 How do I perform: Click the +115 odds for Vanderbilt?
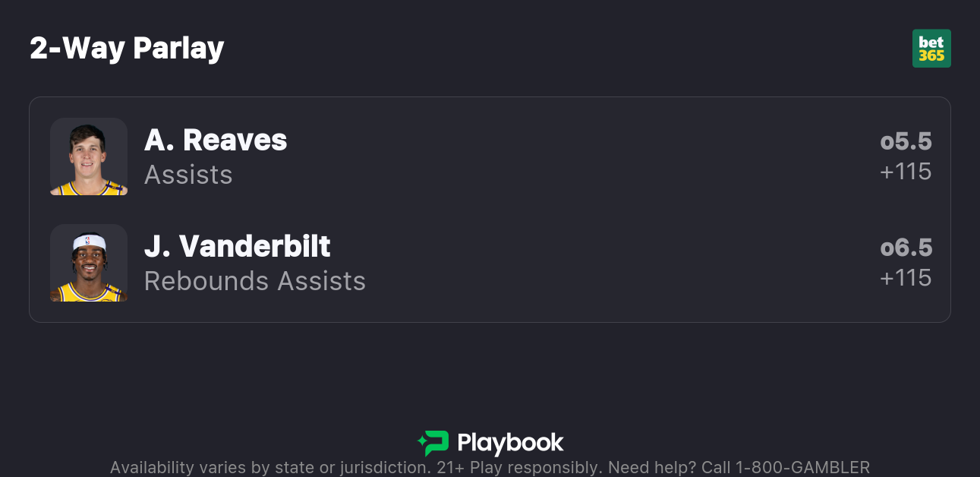tap(906, 279)
